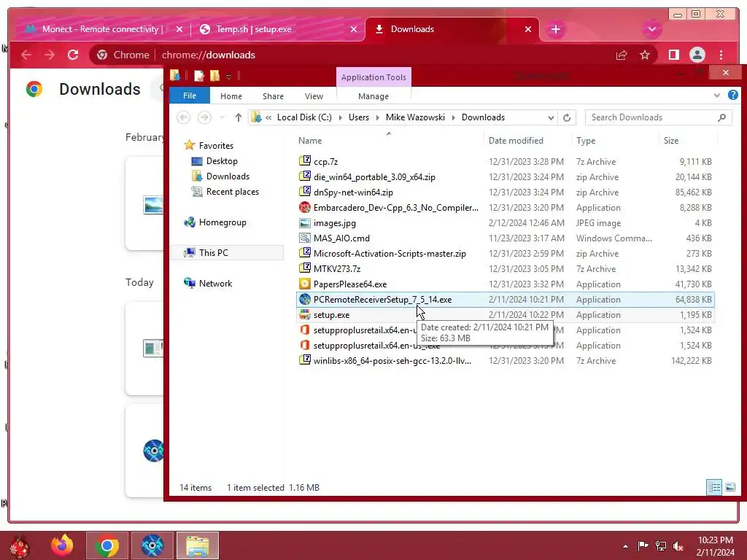747x560 pixels.
Task: Open Chrome side panel icon
Action: 673,55
